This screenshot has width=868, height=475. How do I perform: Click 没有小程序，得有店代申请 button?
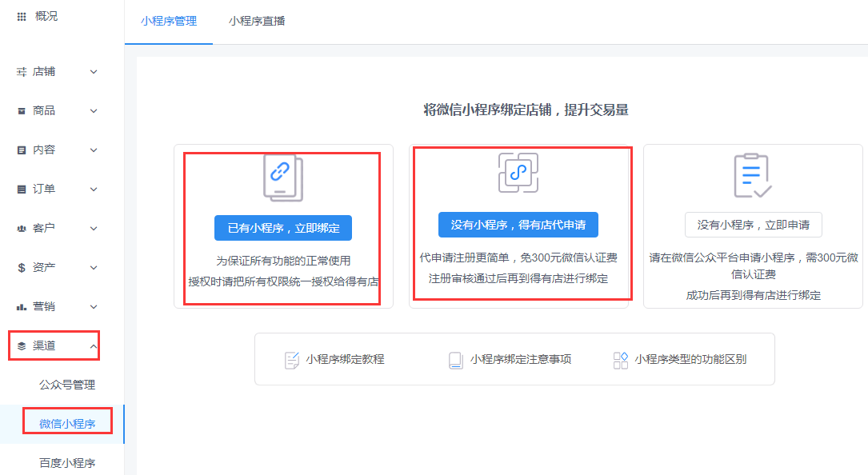518,225
